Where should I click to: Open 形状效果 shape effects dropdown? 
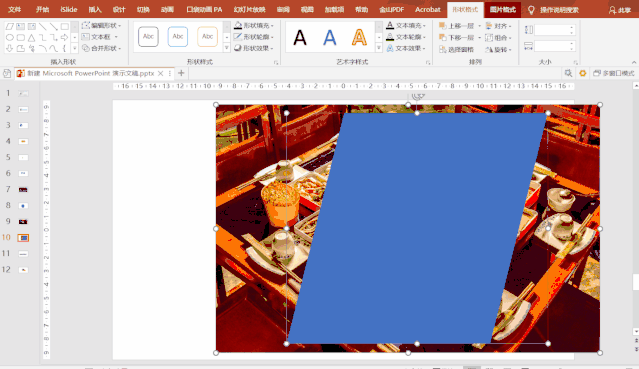click(x=254, y=48)
